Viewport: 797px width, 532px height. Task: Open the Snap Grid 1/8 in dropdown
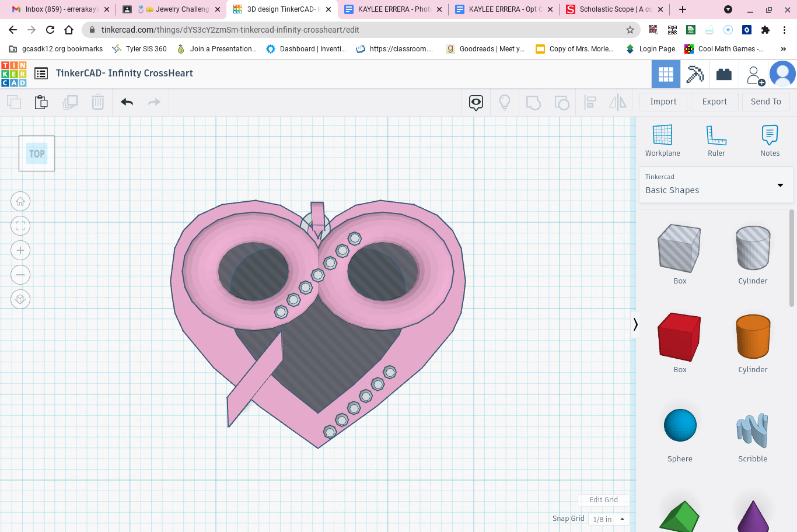click(607, 519)
